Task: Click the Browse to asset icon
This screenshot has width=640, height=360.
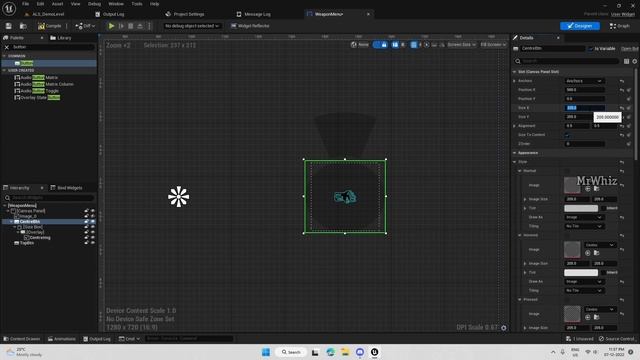Action: [x=23, y=26]
